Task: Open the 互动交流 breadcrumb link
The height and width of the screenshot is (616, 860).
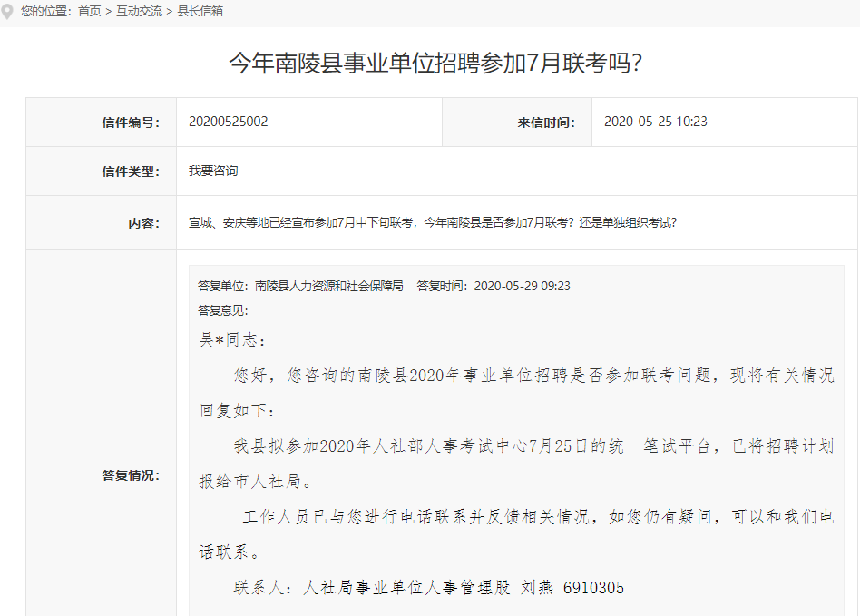Action: click(139, 12)
